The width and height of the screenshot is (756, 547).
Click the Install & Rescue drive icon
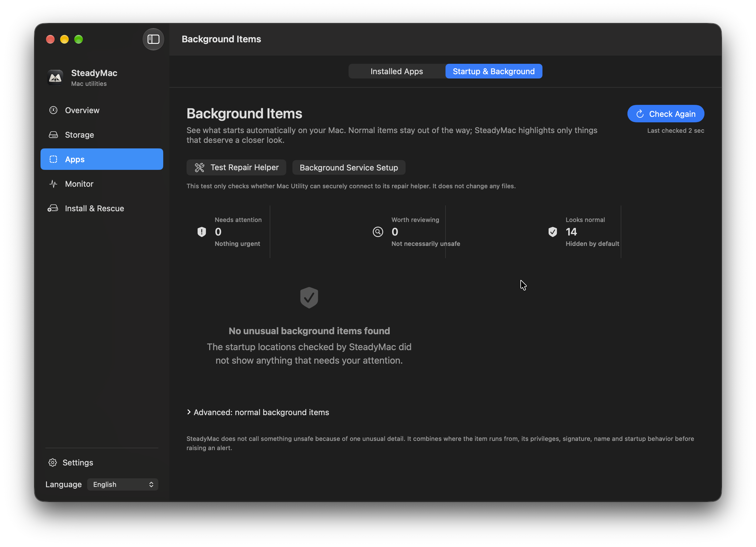(53, 208)
